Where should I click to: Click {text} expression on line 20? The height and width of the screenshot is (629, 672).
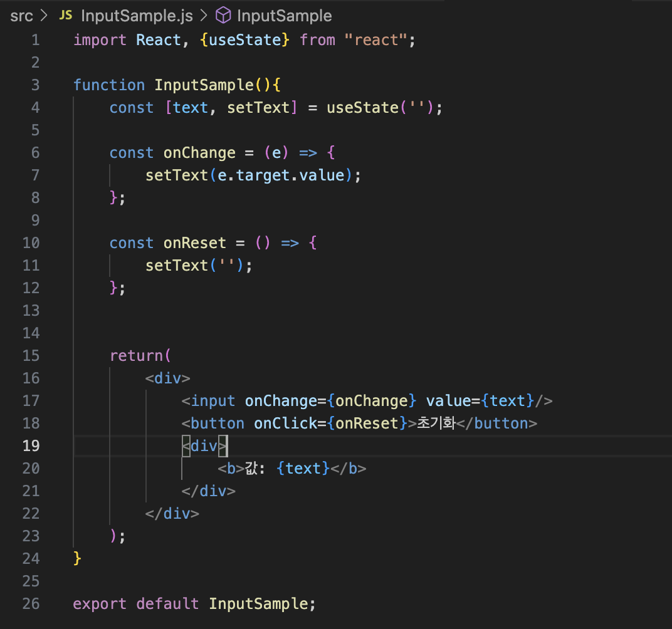tap(303, 469)
